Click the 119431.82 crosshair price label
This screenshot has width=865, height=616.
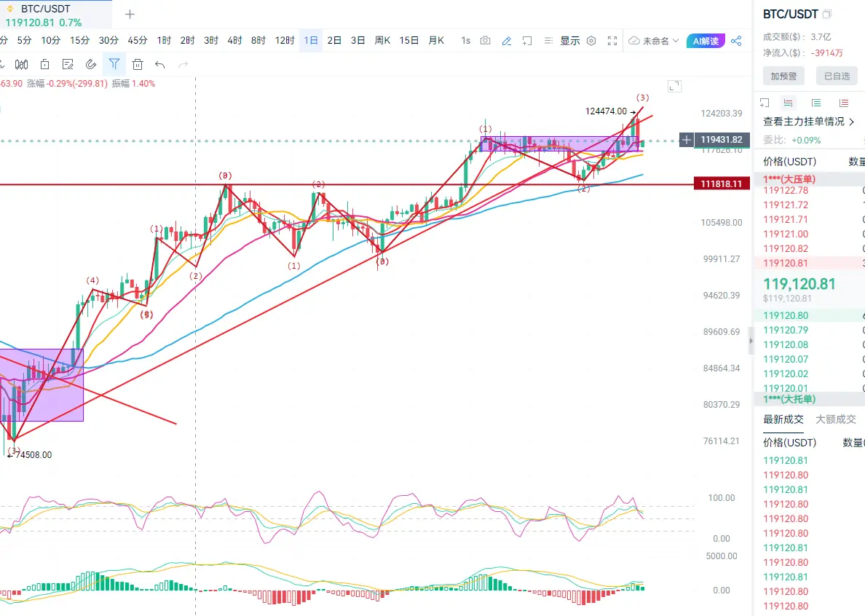tap(722, 140)
